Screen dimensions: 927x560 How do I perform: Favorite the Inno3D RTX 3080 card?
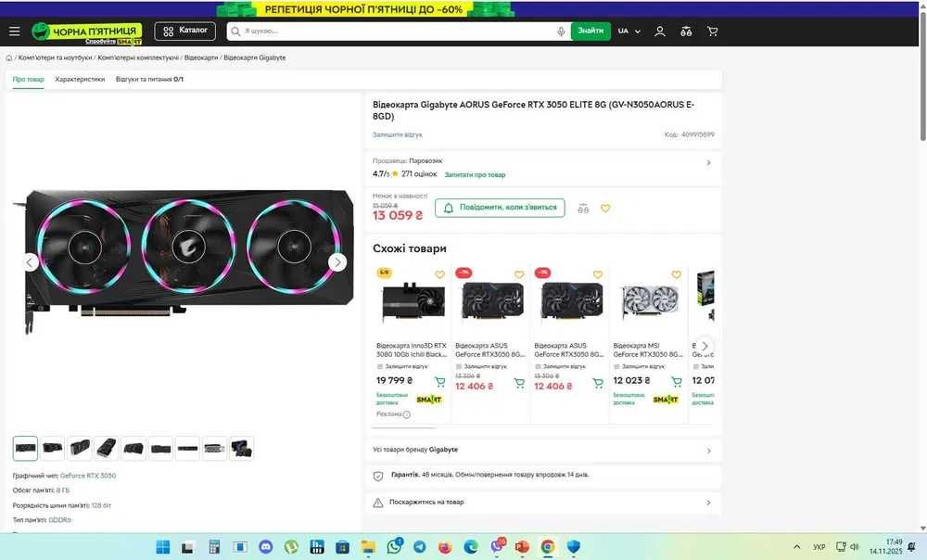(x=439, y=274)
